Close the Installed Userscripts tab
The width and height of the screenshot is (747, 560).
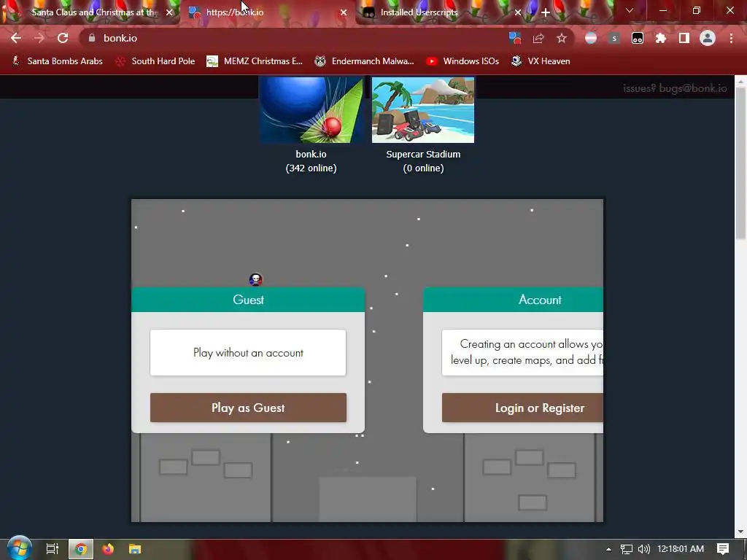[x=518, y=12]
